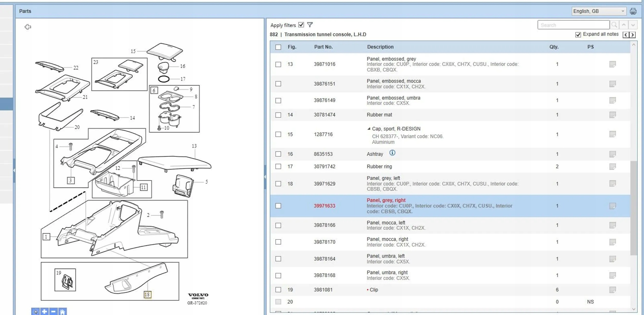This screenshot has width=644, height=315.
Task: Open the Ashtray info icon
Action: coord(392,153)
